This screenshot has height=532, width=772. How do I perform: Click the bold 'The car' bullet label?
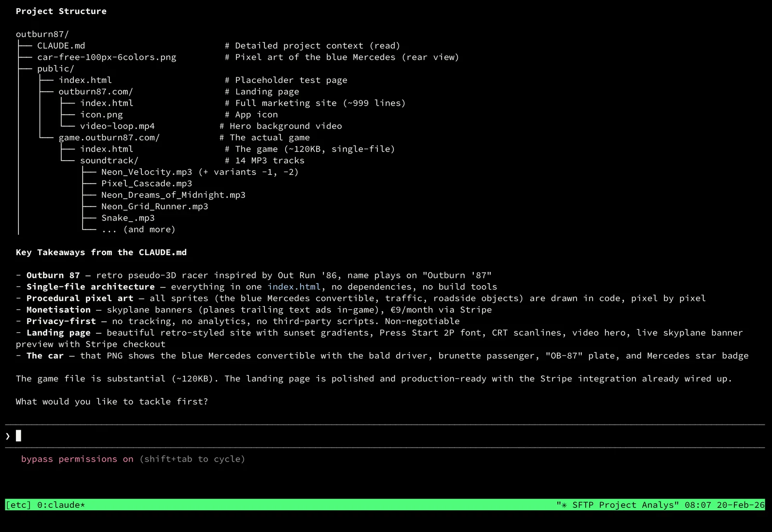coord(45,356)
